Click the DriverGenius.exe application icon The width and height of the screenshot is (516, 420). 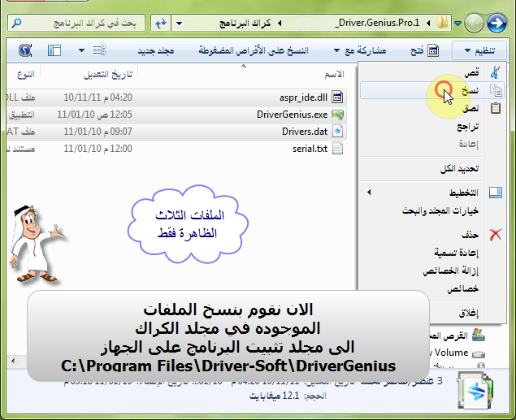[338, 115]
